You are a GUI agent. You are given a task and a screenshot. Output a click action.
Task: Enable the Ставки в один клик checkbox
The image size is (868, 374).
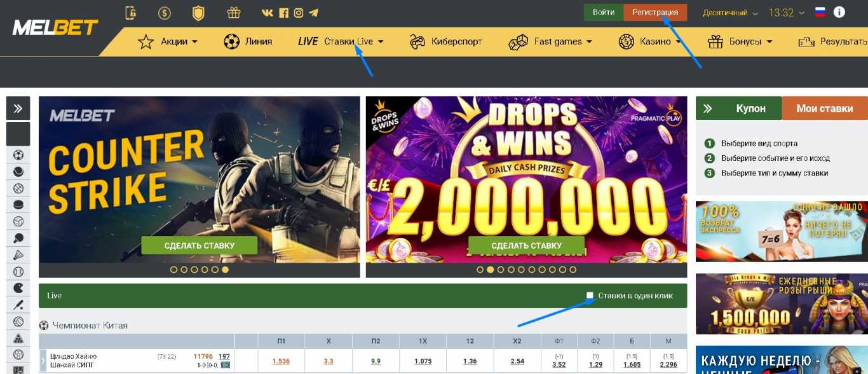click(x=590, y=295)
